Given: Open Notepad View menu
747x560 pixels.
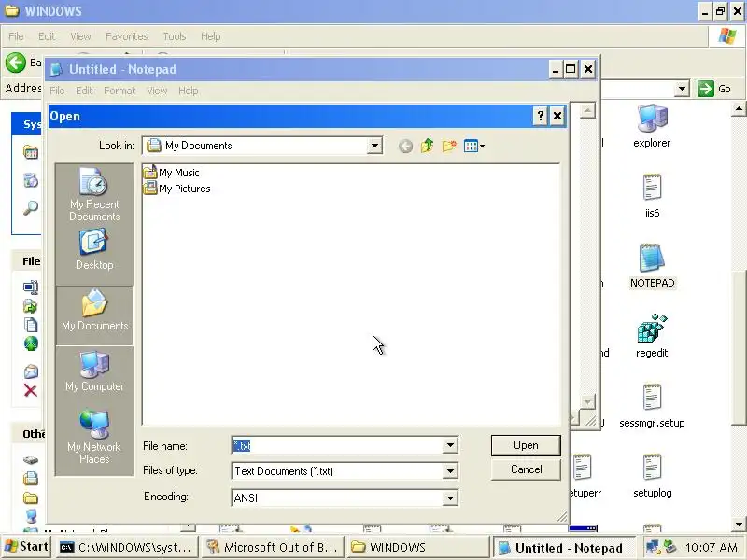Looking at the screenshot, I should tap(157, 91).
